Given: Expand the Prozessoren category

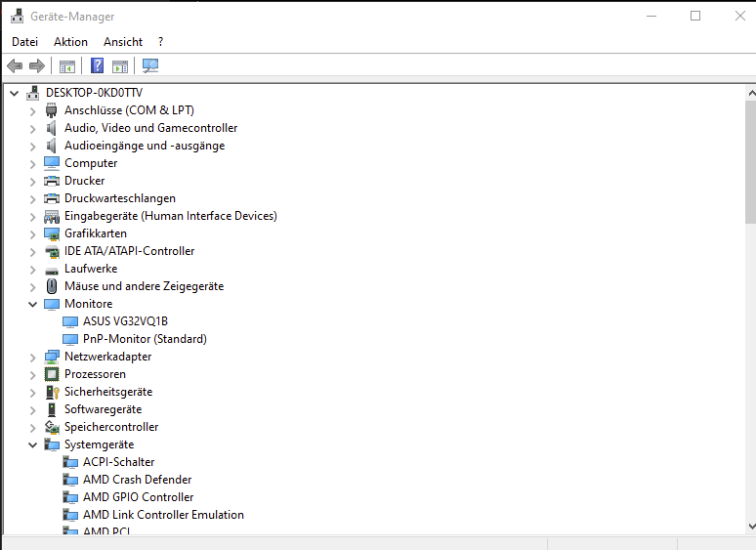Looking at the screenshot, I should click(x=33, y=375).
